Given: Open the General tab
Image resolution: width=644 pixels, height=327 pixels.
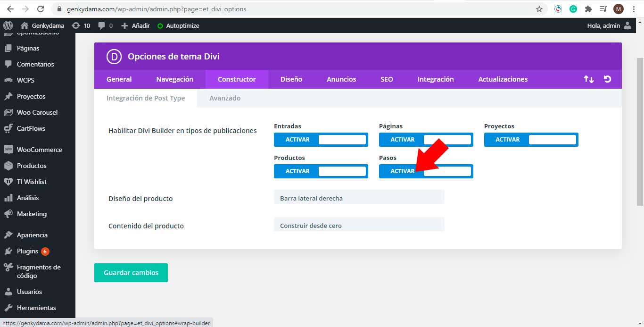Looking at the screenshot, I should 119,79.
